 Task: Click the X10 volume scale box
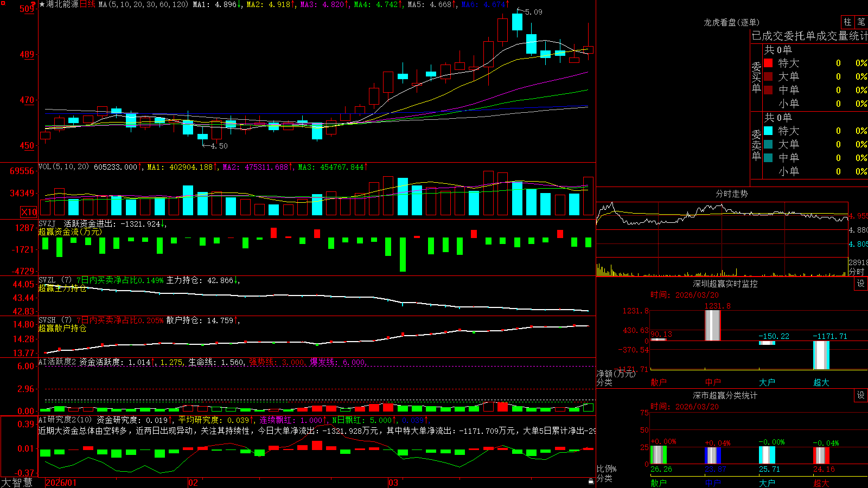[x=29, y=212]
